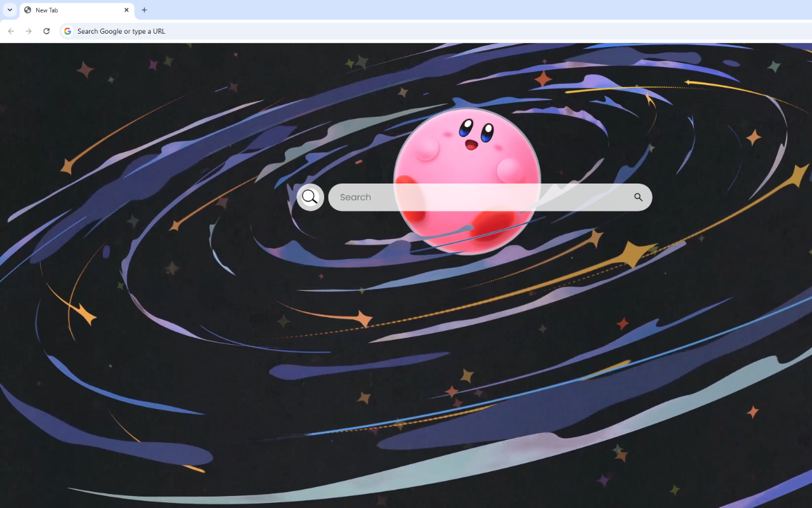
Task: Select the circular magnifier button beside the search bar
Action: point(310,197)
